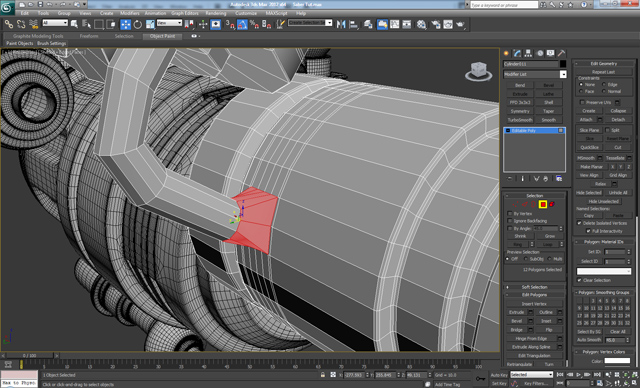
Task: Click Configure Modifier Sets icon
Action: pos(559,179)
